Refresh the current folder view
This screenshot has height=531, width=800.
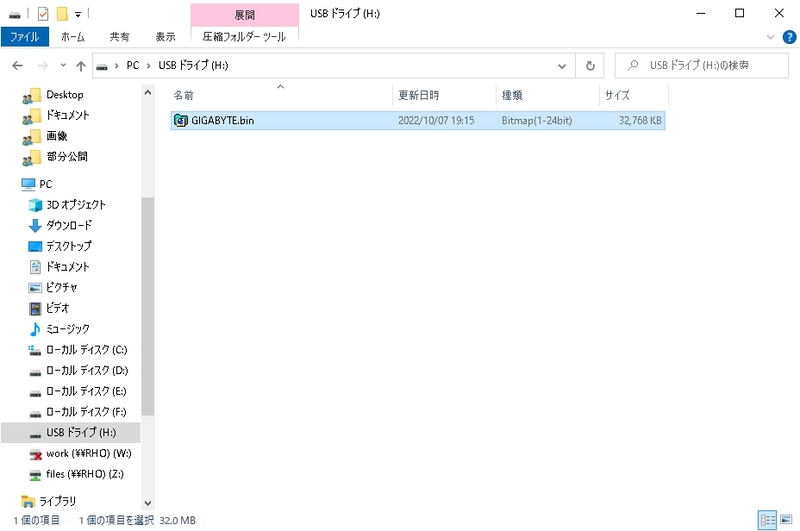coord(590,66)
